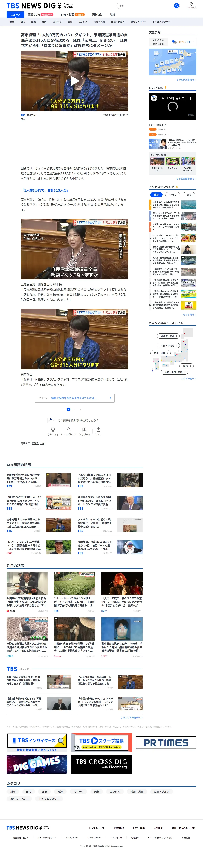The width and height of the screenshot is (203, 868).
Task: Open the live video three-dot menu
Action: click(x=191, y=98)
